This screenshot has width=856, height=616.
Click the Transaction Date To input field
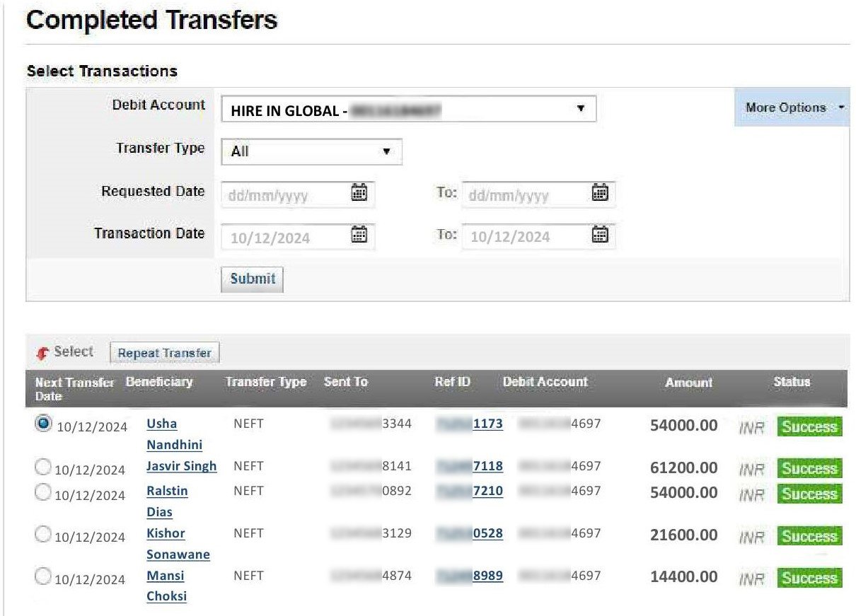click(x=527, y=237)
